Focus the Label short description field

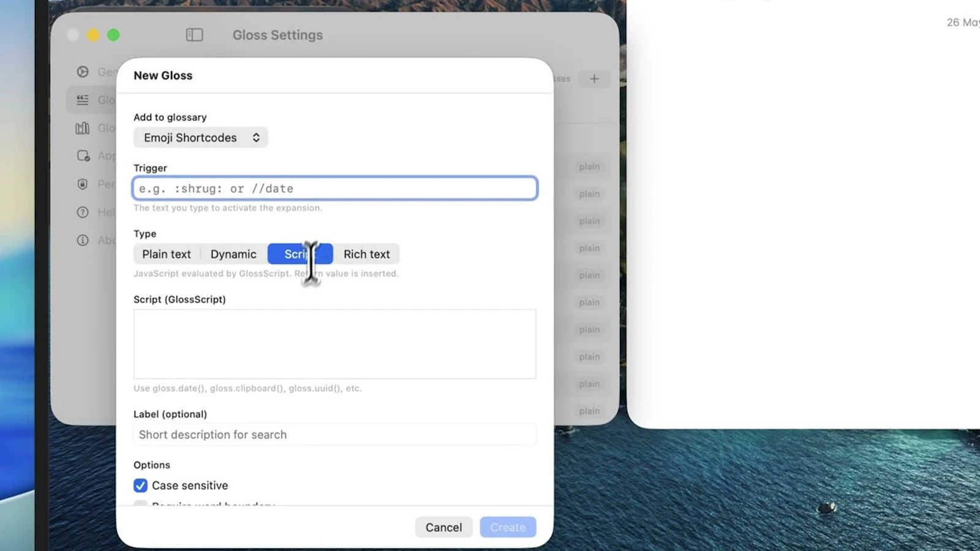click(335, 435)
